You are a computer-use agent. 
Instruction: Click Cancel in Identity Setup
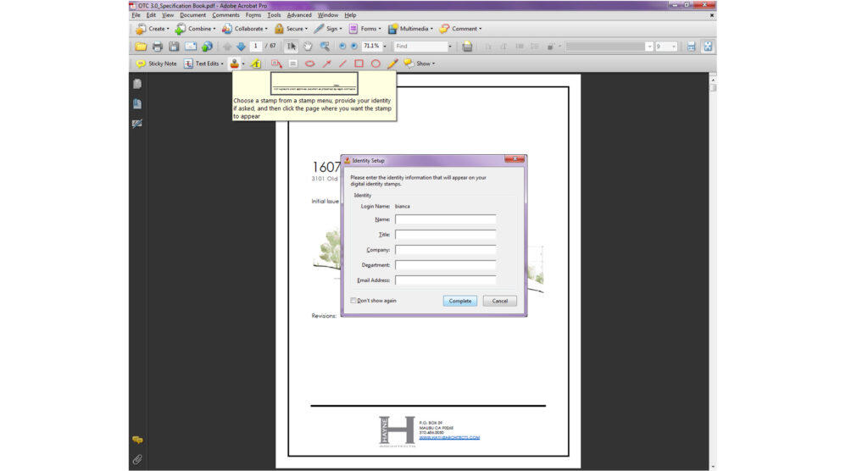coord(499,301)
